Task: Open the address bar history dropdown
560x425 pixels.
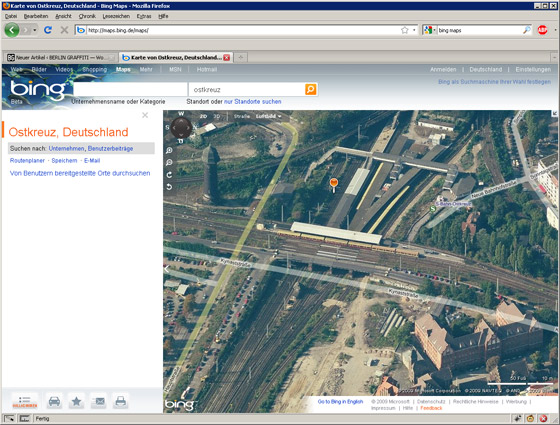Action: click(414, 30)
